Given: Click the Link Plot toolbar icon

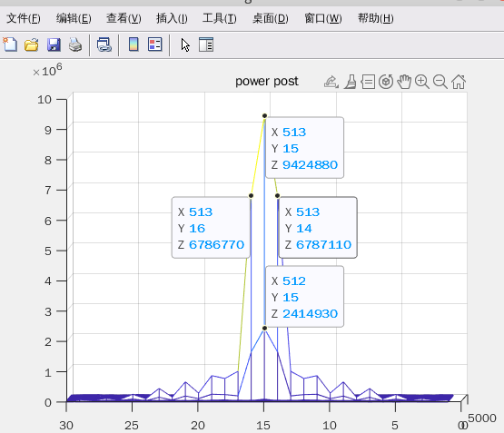Looking at the screenshot, I should (104, 44).
